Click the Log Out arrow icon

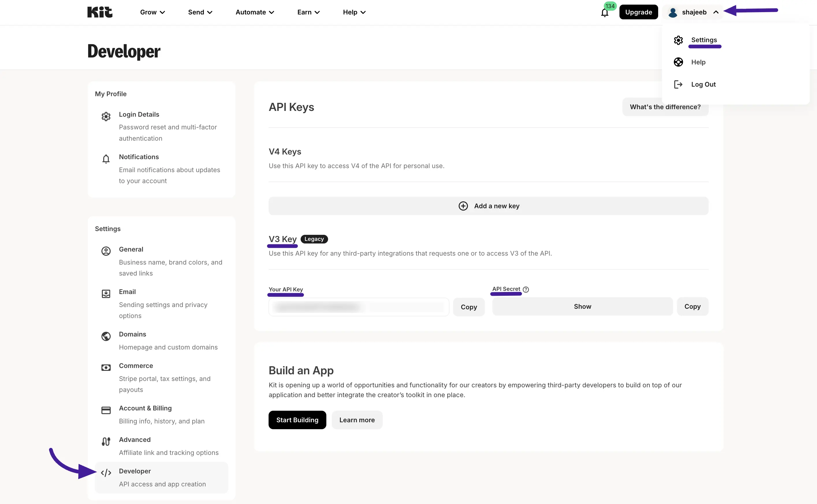pyautogui.click(x=678, y=84)
